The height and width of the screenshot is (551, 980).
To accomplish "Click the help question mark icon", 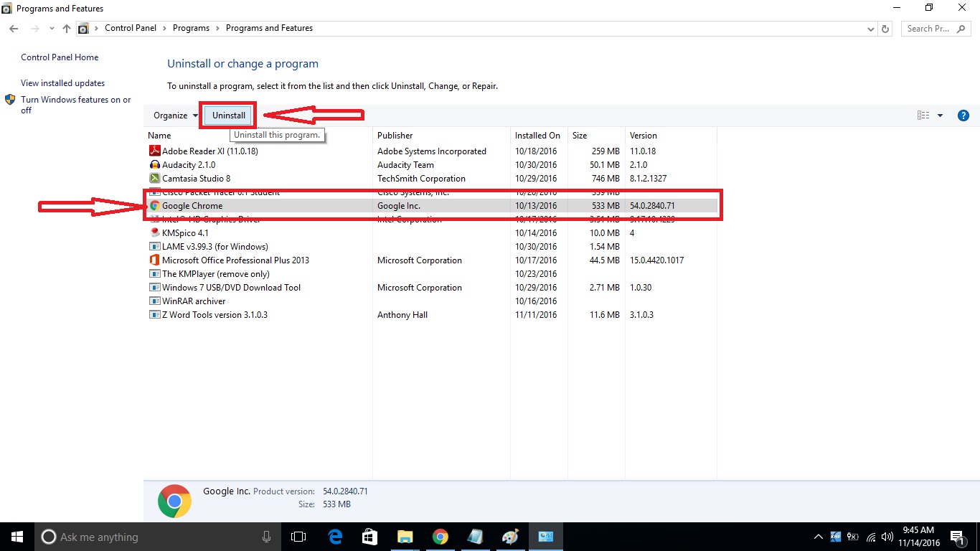I will point(963,116).
